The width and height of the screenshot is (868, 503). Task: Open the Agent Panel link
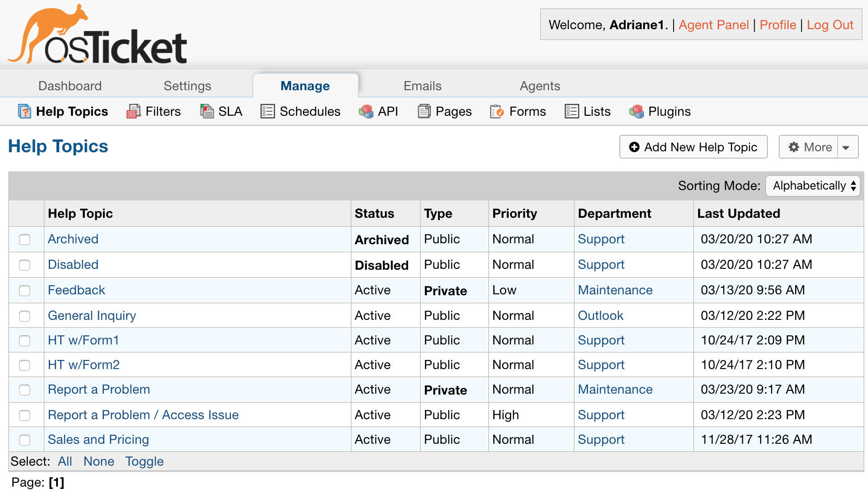(714, 25)
